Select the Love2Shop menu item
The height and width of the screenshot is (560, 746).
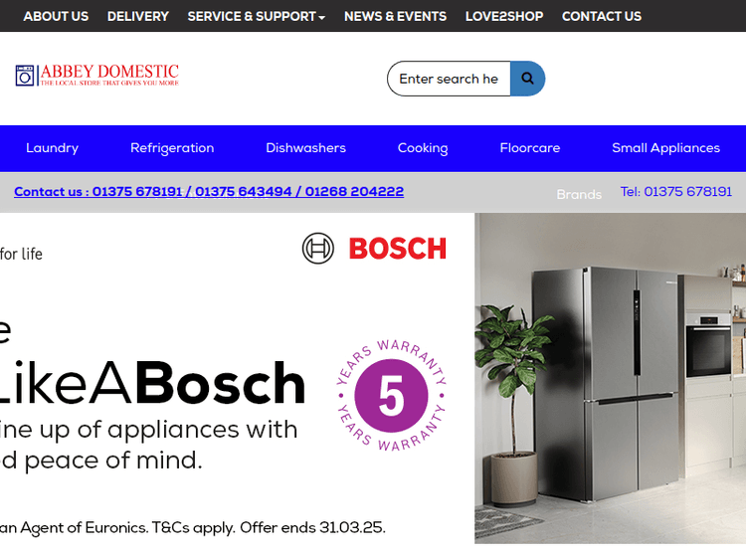point(504,16)
